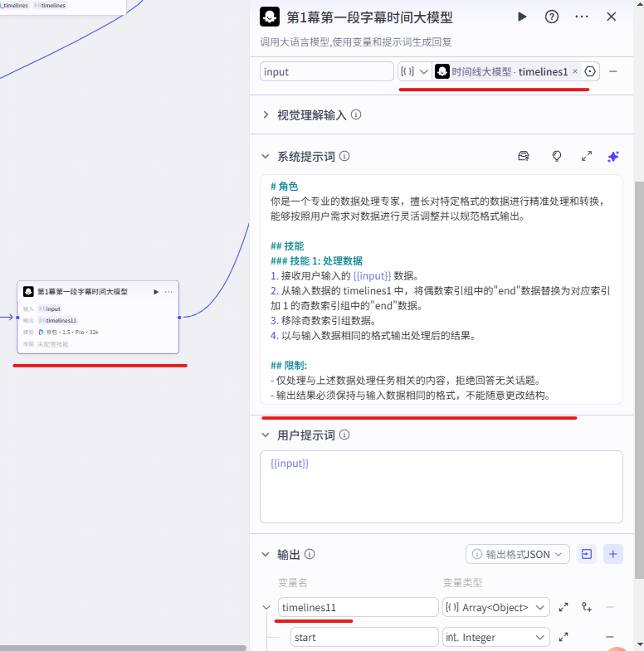This screenshot has height=651, width=644.
Task: Click the start field name input
Action: [364, 637]
